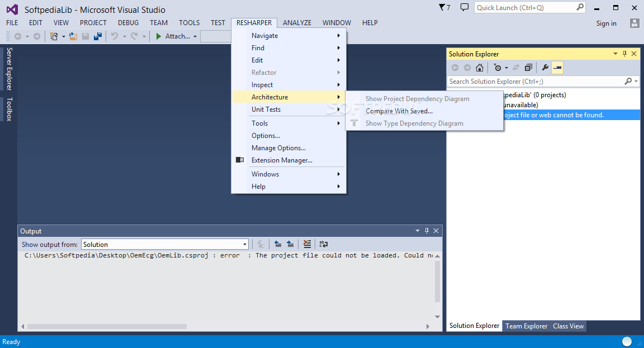Click the Save floppy disk icon
This screenshot has height=348, width=644.
pos(86,36)
